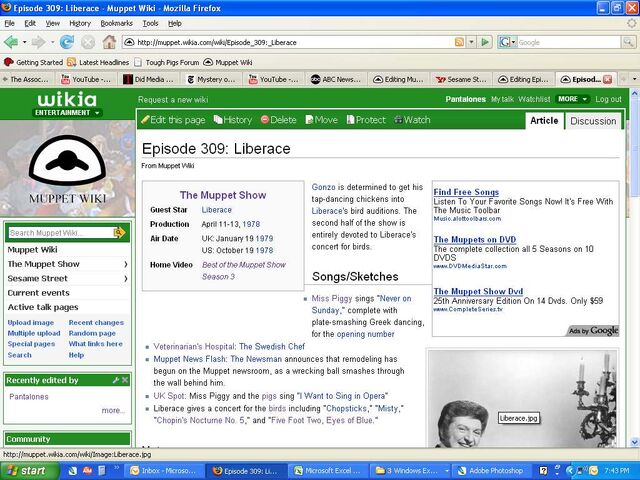Open the Forward button history dropdown
Image resolution: width=640 pixels, height=480 pixels.
point(52,42)
